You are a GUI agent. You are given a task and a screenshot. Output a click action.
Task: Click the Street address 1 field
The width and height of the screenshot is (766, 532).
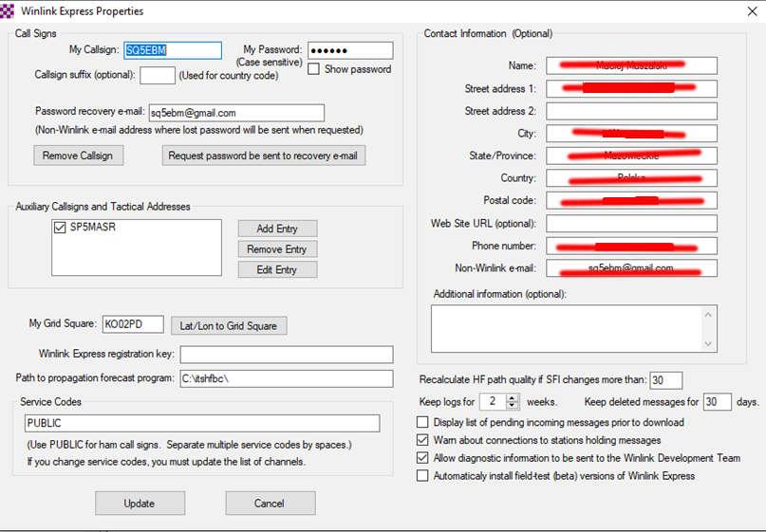tap(631, 88)
